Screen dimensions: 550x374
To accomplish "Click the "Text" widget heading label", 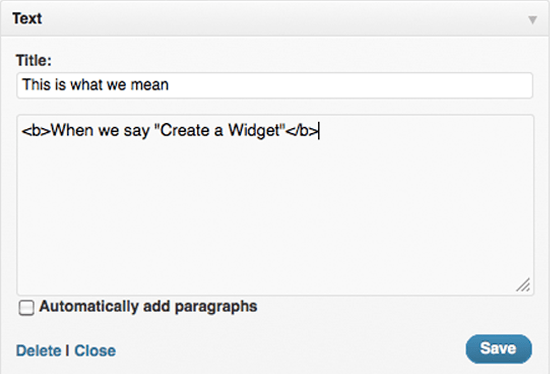I will [27, 19].
